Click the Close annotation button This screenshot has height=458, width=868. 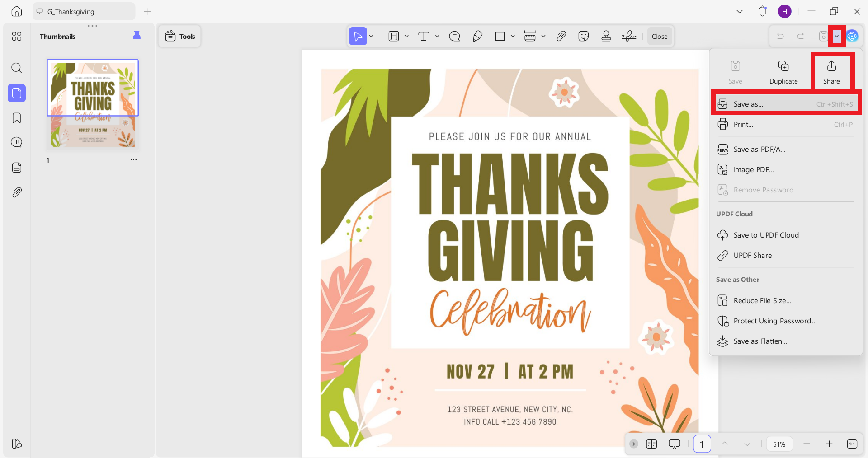pyautogui.click(x=660, y=37)
